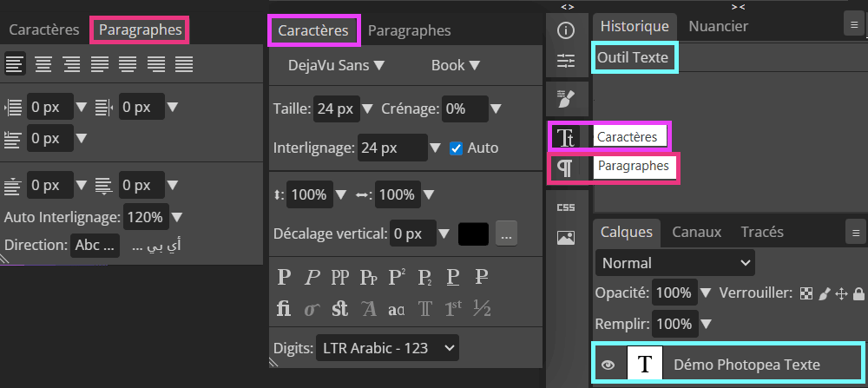868x388 pixels.
Task: Expand the Taille size dropdown arrow
Action: click(367, 109)
